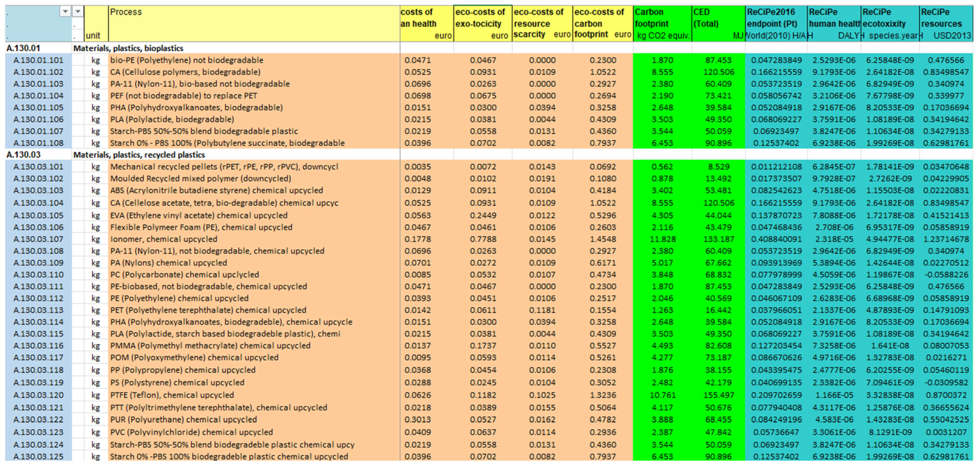Open filter dropdown in blue code column
Image resolution: width=980 pixels, height=470 pixels.
[65, 12]
